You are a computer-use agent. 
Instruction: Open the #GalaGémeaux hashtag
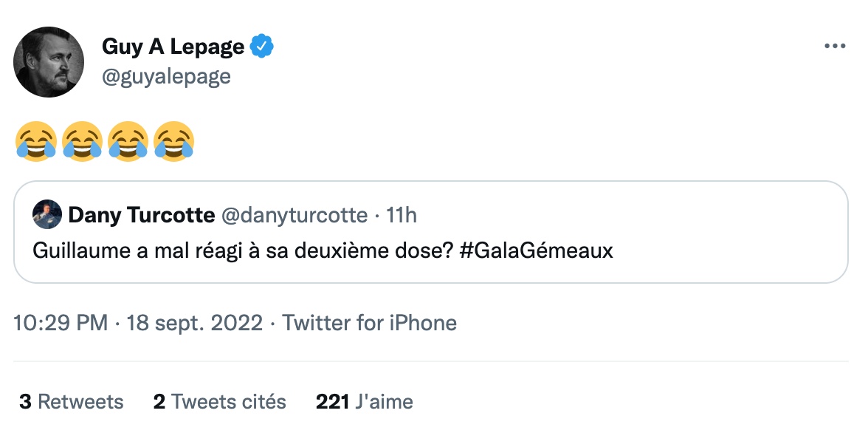coord(537,250)
